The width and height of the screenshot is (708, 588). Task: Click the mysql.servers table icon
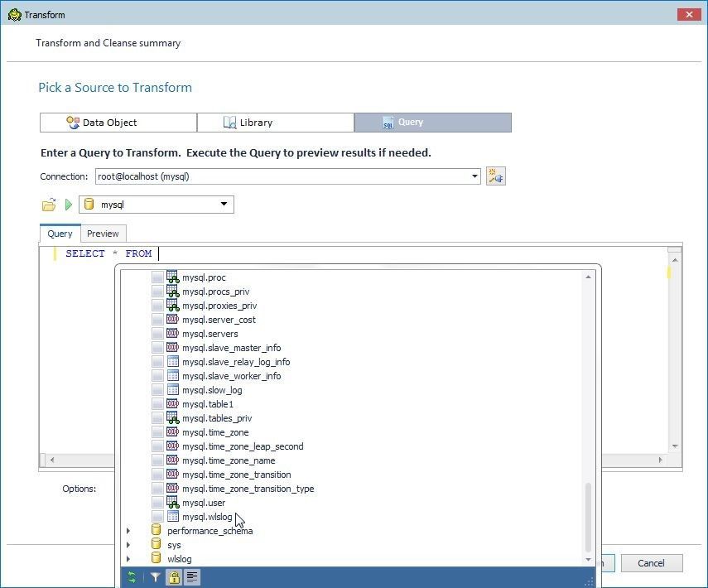click(172, 333)
